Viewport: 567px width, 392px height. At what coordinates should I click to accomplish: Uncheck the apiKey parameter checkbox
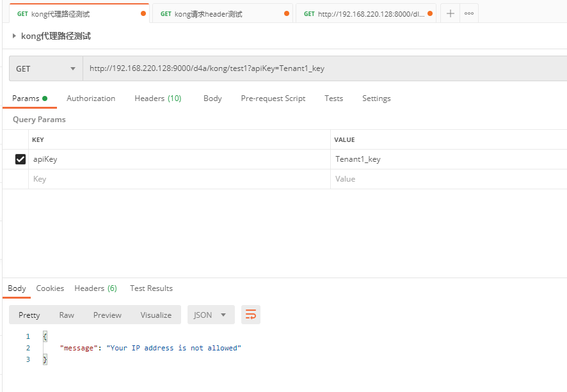(20, 159)
